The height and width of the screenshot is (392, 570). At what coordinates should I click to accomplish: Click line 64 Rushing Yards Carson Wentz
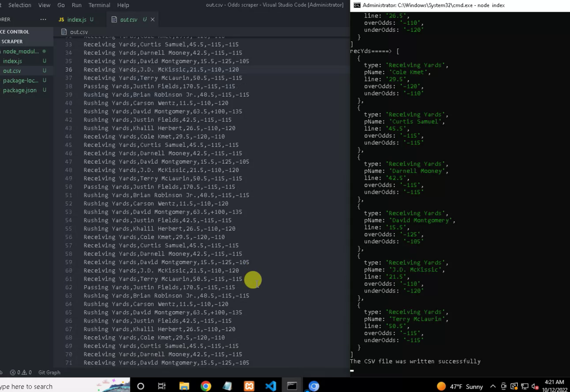[156, 304]
